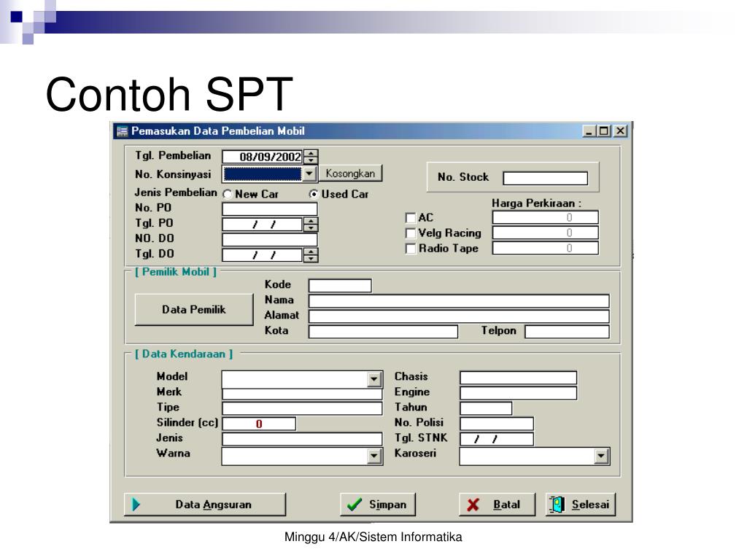Finish with the Selesai button
The width and height of the screenshot is (747, 560).
580,505
